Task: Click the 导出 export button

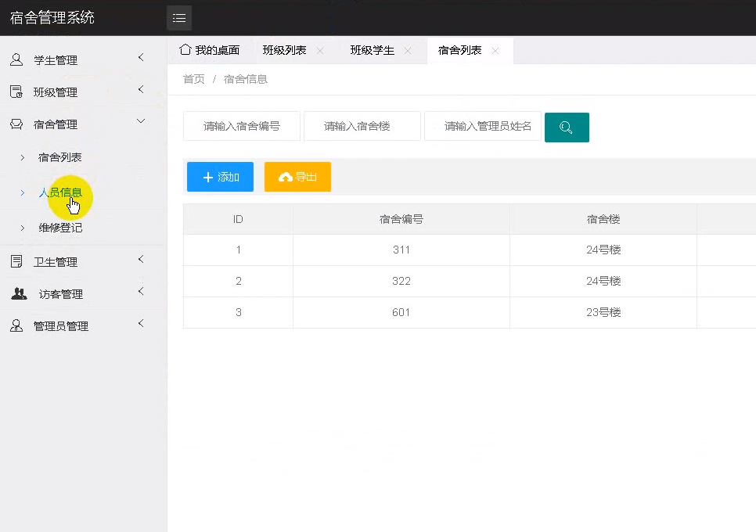Action: [297, 177]
